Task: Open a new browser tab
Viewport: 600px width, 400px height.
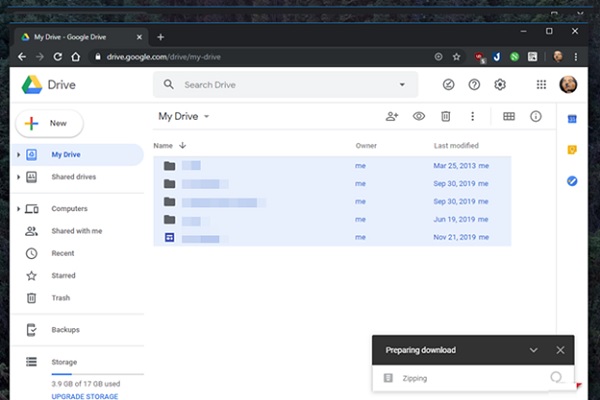Action: pyautogui.click(x=161, y=37)
